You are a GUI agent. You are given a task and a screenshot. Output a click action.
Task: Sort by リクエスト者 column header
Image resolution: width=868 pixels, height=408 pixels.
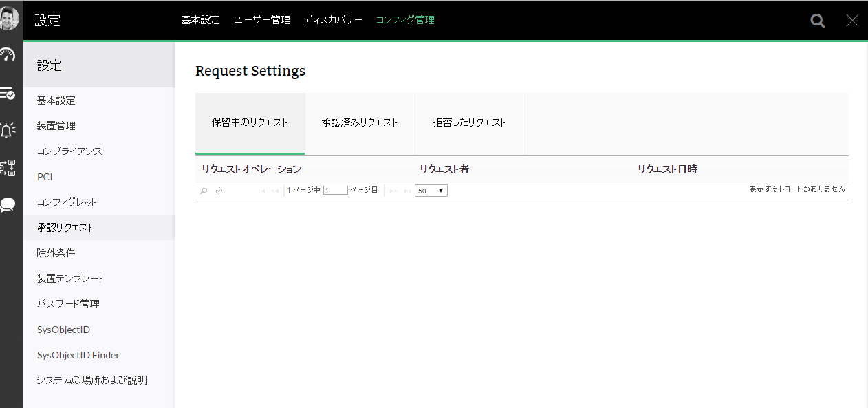click(444, 169)
